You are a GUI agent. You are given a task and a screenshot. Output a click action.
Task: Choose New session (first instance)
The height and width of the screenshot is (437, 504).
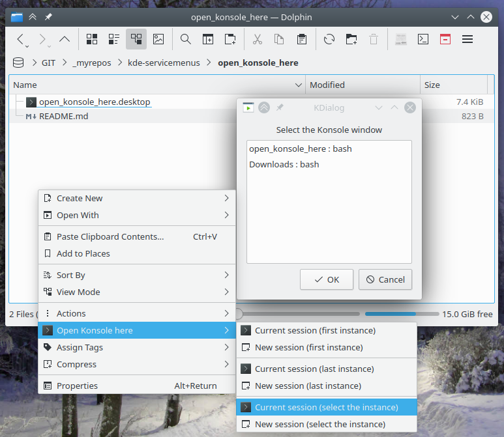[327, 347]
